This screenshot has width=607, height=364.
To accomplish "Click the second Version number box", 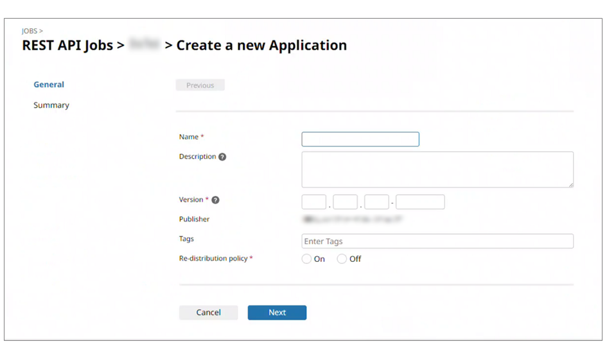I will [345, 202].
